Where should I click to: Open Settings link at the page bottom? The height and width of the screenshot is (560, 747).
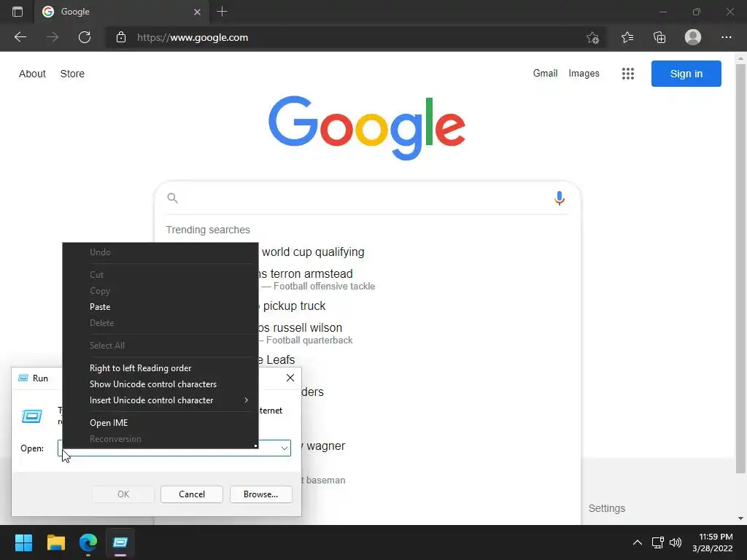606,508
